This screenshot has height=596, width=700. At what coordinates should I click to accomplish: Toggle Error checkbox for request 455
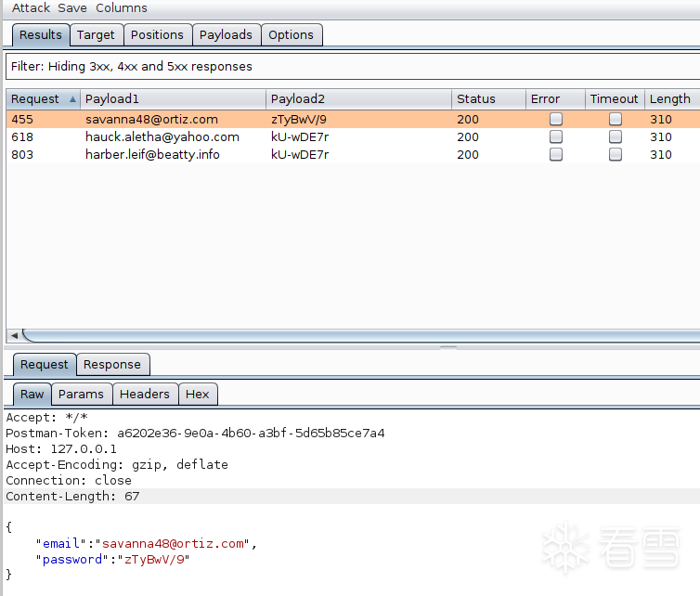(x=556, y=119)
